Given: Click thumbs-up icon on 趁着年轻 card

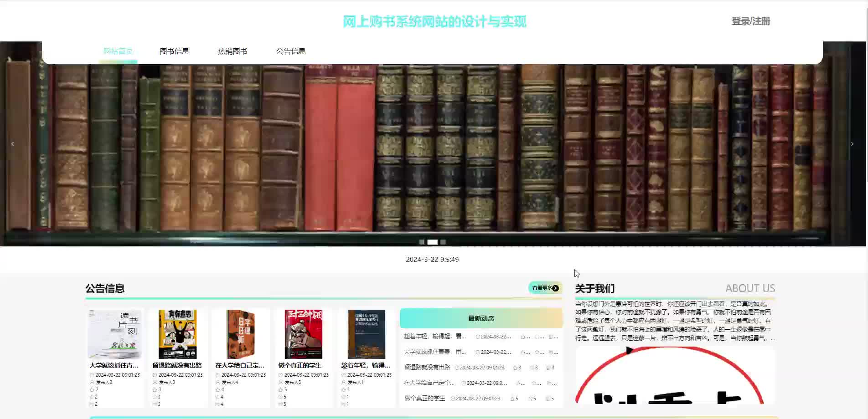Looking at the screenshot, I should pos(343,389).
